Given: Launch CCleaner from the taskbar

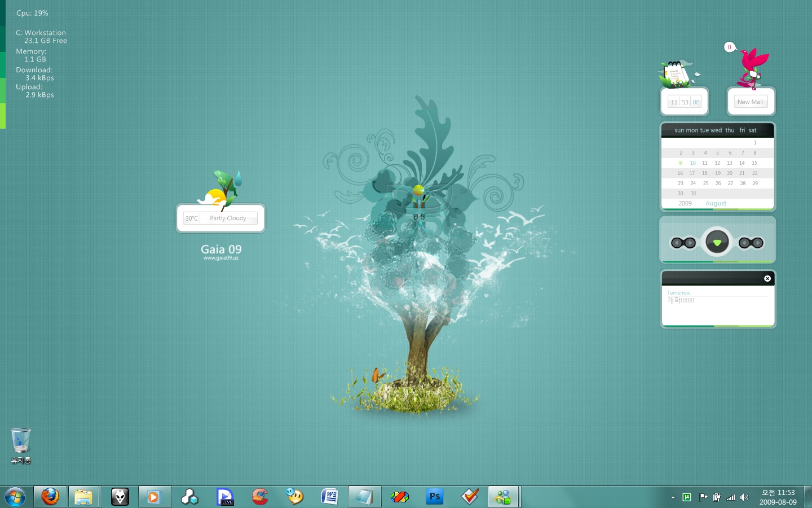Looking at the screenshot, I should click(260, 497).
